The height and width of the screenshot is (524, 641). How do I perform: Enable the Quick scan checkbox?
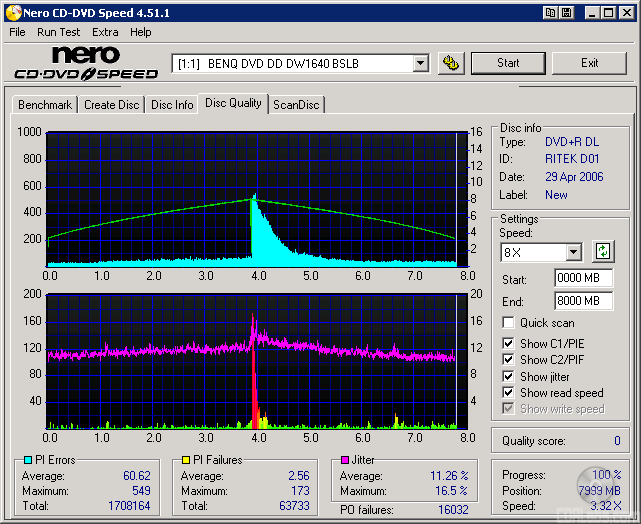(x=508, y=323)
